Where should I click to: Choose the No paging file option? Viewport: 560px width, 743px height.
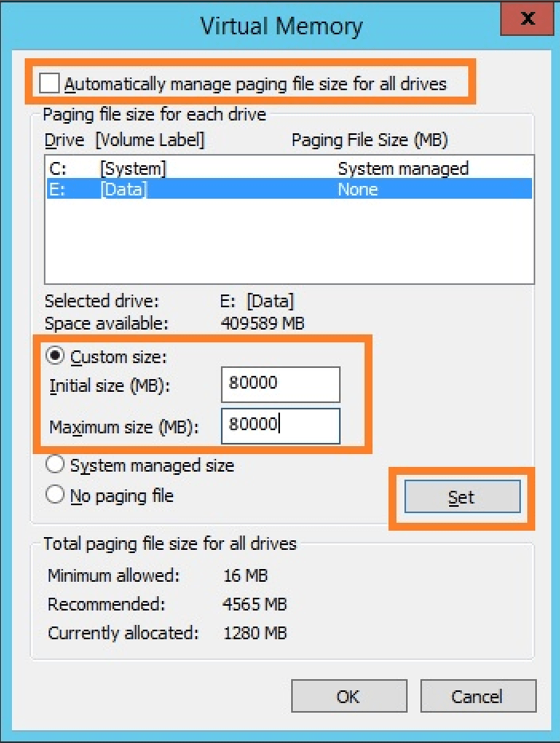tap(56, 496)
